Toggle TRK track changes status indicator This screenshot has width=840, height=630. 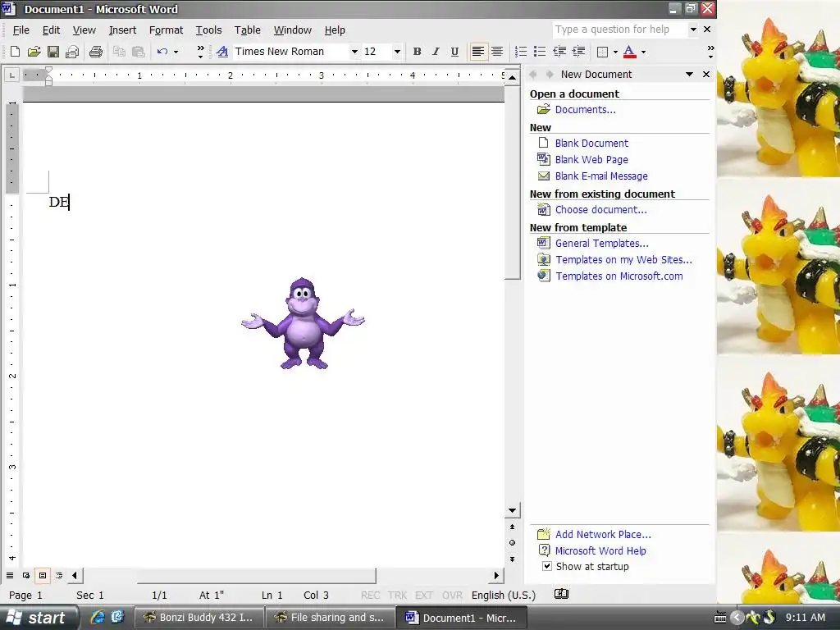coord(397,596)
